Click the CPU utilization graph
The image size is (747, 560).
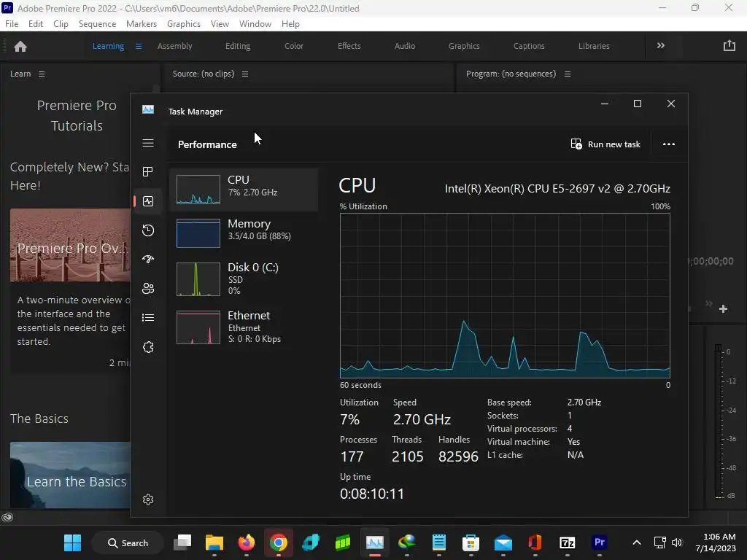pyautogui.click(x=505, y=295)
